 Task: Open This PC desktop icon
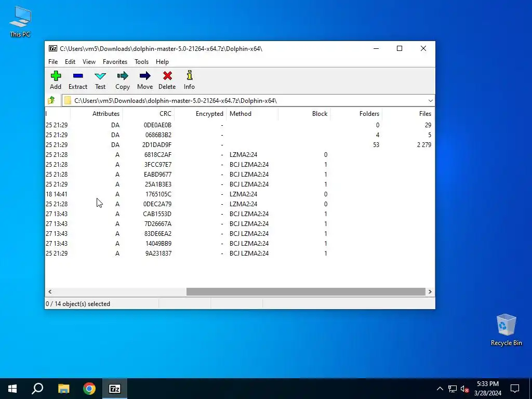pos(20,22)
